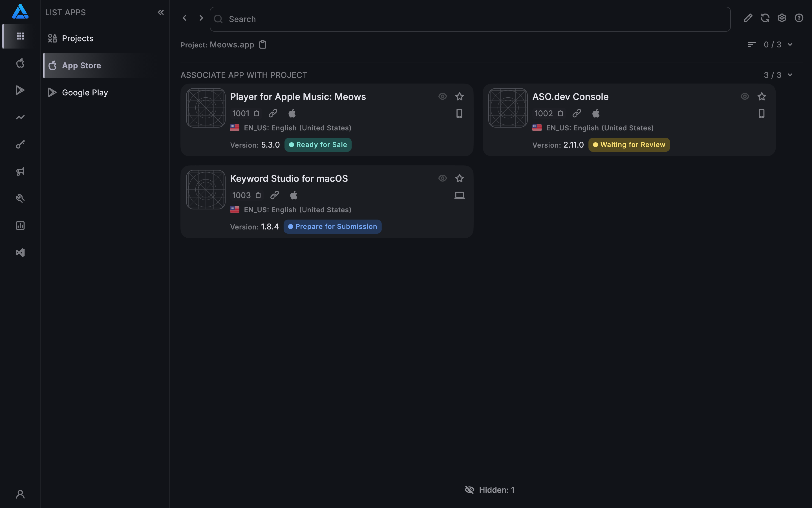This screenshot has width=812, height=508.
Task: Select App Store in List Apps menu
Action: point(105,65)
